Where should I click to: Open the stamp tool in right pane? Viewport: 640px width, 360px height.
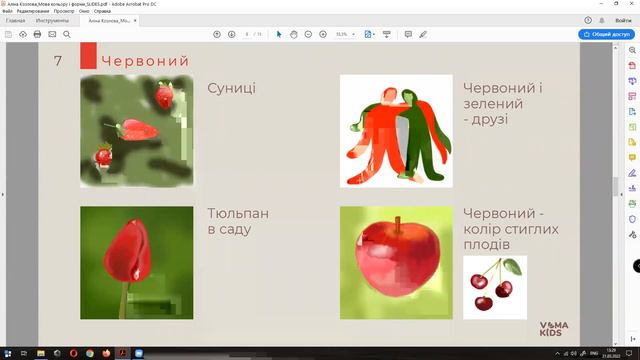click(x=632, y=188)
